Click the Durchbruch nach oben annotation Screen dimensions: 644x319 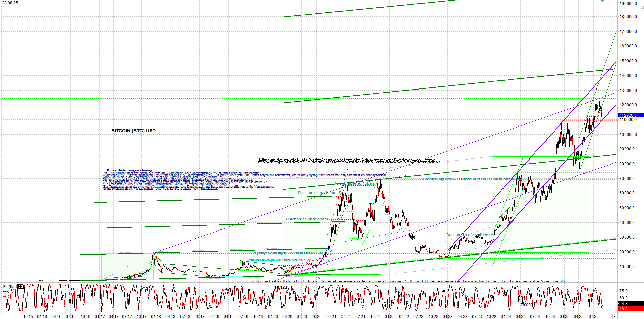coord(307,219)
